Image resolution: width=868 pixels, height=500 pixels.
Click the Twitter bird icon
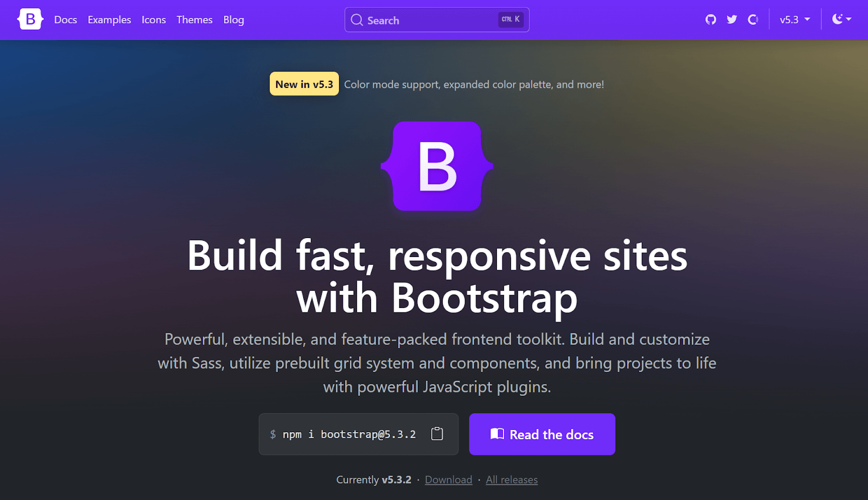click(731, 19)
